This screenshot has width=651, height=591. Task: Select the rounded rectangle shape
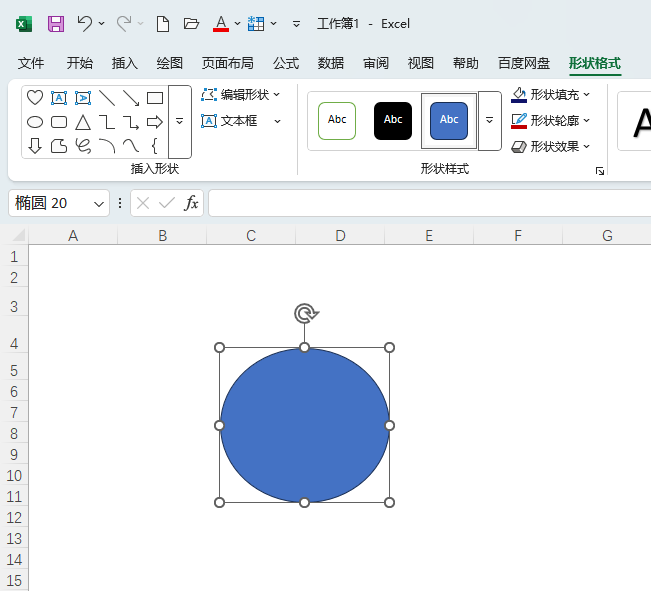click(x=59, y=122)
